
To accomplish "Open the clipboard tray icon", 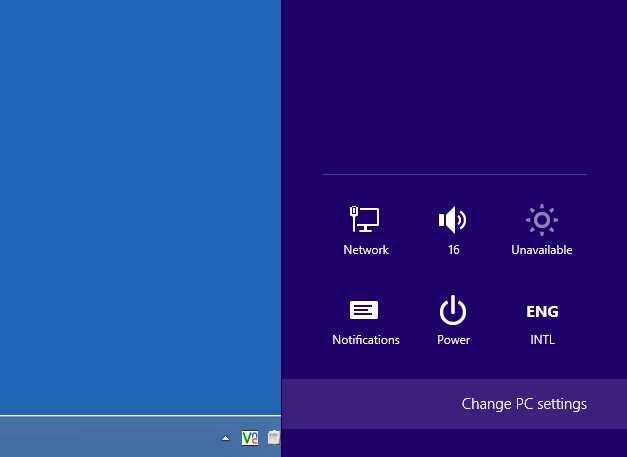I will point(274,437).
